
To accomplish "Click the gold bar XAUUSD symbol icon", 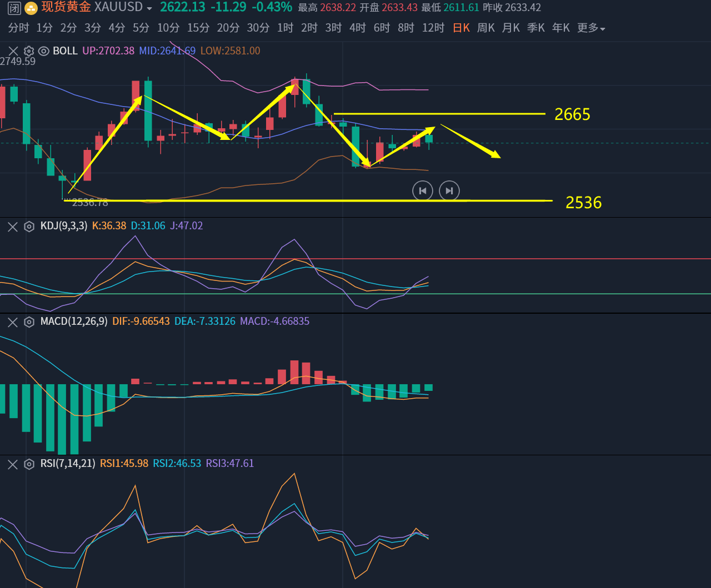I will click(x=32, y=8).
